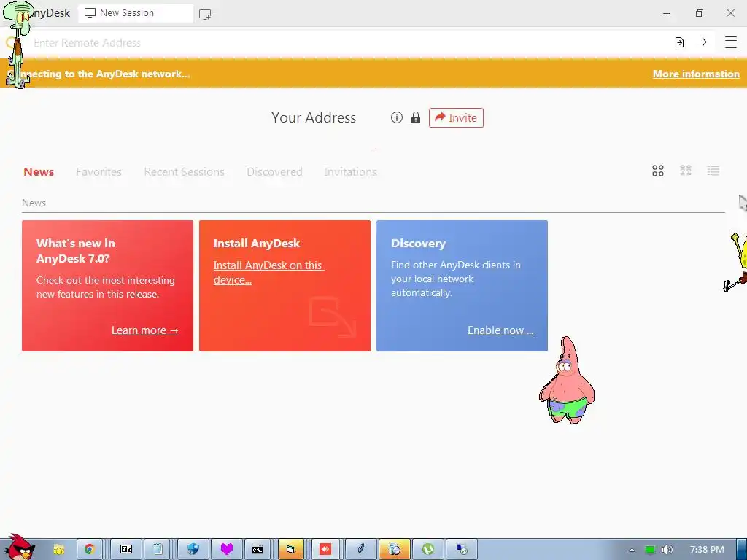The image size is (747, 560).
Task: Select the list view icon
Action: point(713,171)
